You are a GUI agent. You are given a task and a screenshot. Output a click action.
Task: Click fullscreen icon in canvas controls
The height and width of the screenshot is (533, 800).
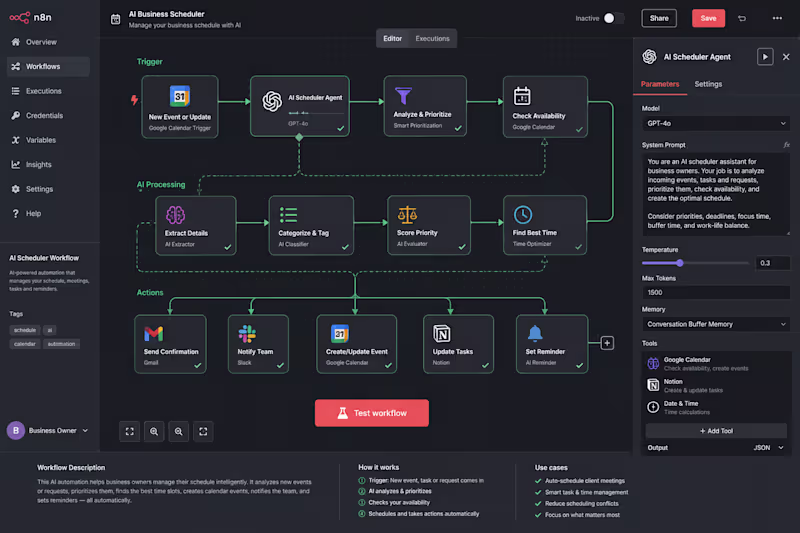203,432
